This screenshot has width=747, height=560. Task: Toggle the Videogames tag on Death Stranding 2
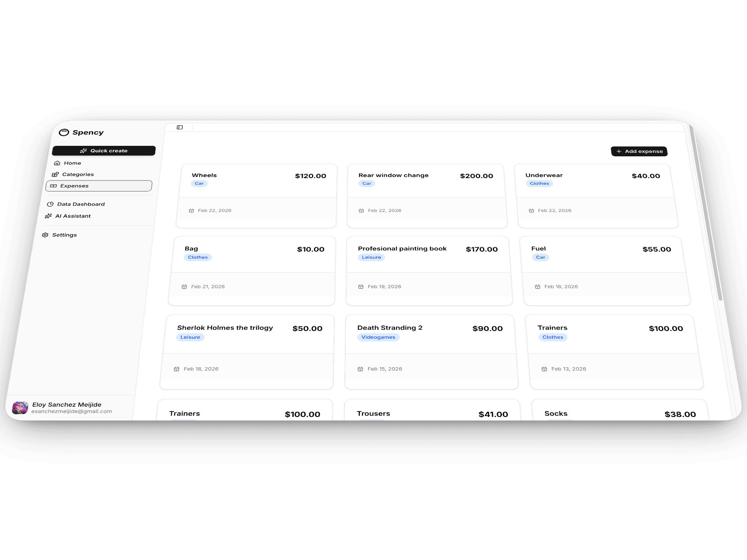tap(378, 337)
